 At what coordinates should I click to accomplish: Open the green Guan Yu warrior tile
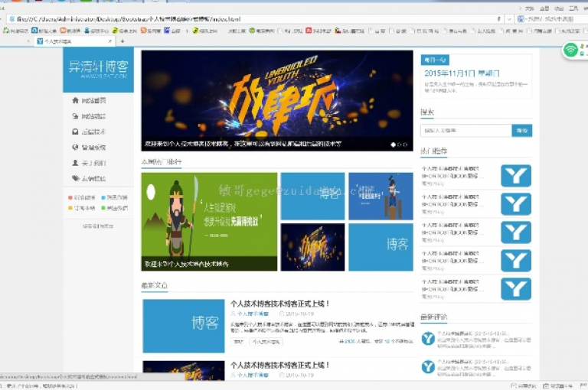pyautogui.click(x=209, y=222)
